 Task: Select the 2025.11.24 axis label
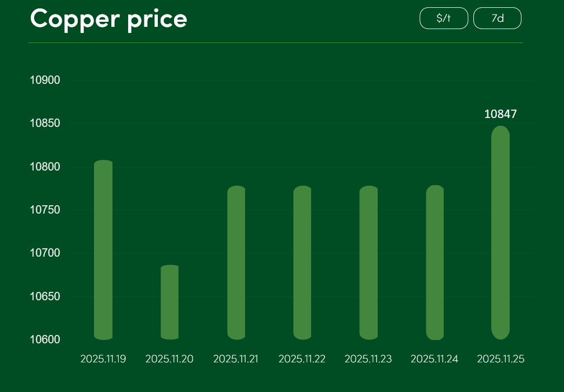435,359
